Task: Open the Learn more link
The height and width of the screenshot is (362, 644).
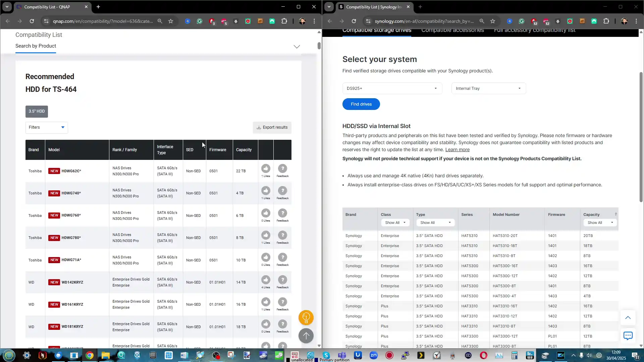Action: pyautogui.click(x=457, y=150)
